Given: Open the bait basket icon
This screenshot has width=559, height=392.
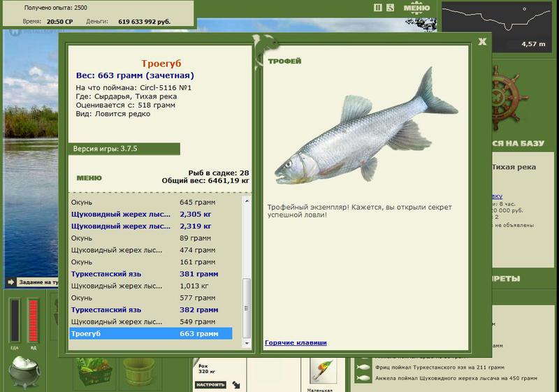Looking at the screenshot, I should pyautogui.click(x=94, y=372).
